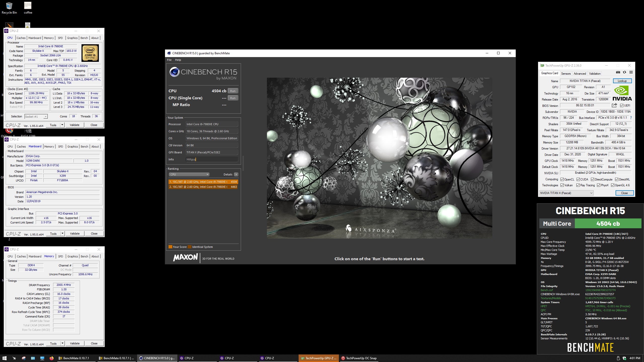Viewport: 644px width, 362px height.
Task: Click the Windows Start button
Action: coord(5,358)
